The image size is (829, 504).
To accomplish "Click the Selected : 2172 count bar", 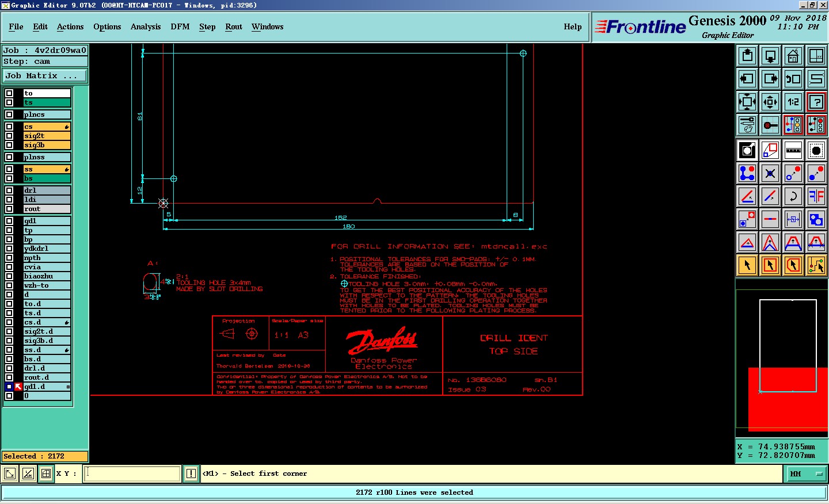I will point(45,456).
